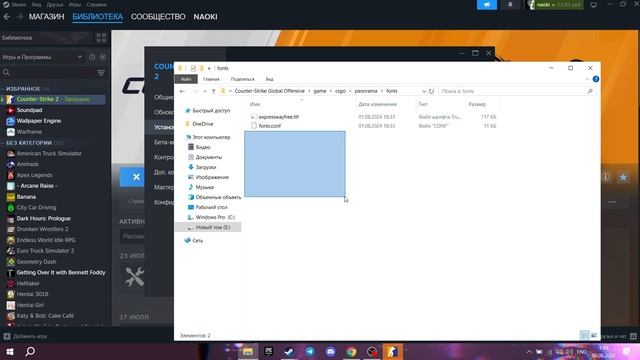Viewport: 640px width, 360px height.
Task: Select Dark Hours: Prologue in library
Action: pyautogui.click(x=43, y=218)
